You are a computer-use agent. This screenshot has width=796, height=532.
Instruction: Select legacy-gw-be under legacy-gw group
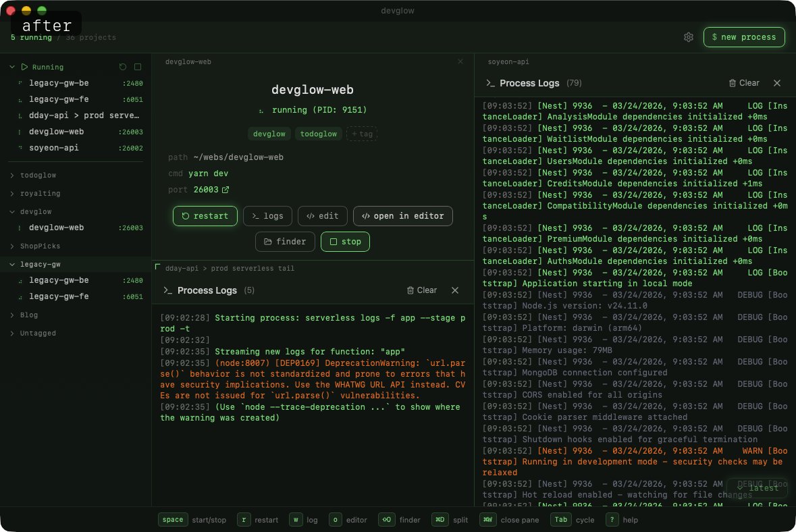pos(80,280)
